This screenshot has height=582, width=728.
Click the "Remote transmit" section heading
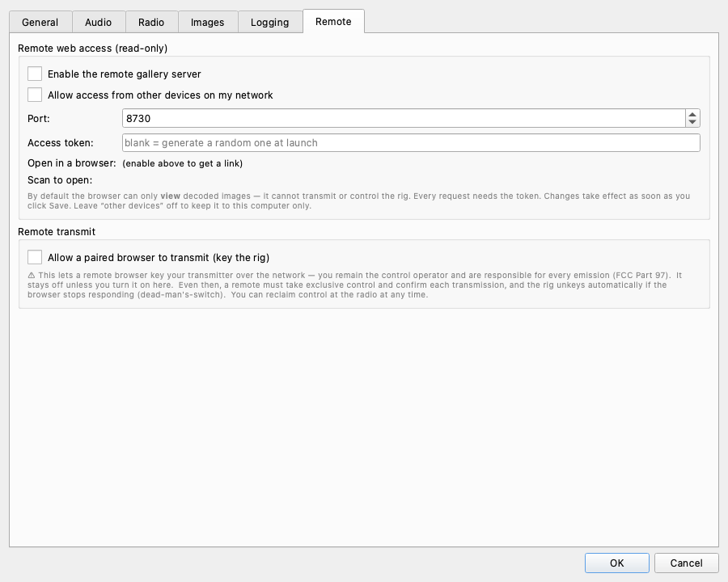click(57, 232)
